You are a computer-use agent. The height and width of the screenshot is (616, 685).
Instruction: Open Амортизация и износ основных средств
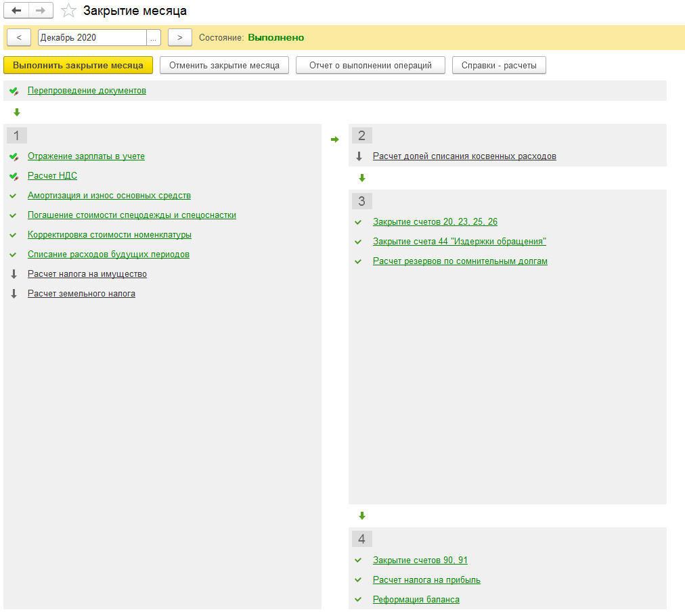tap(109, 196)
